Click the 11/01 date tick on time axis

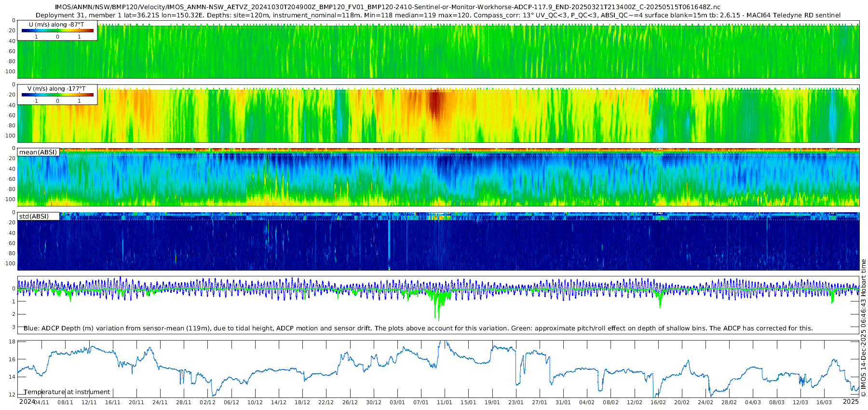tap(444, 402)
